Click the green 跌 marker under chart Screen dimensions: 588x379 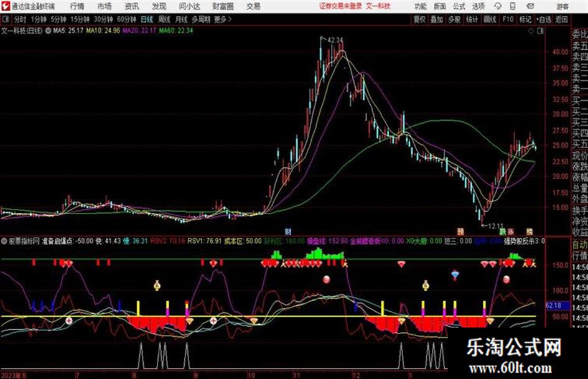503,232
